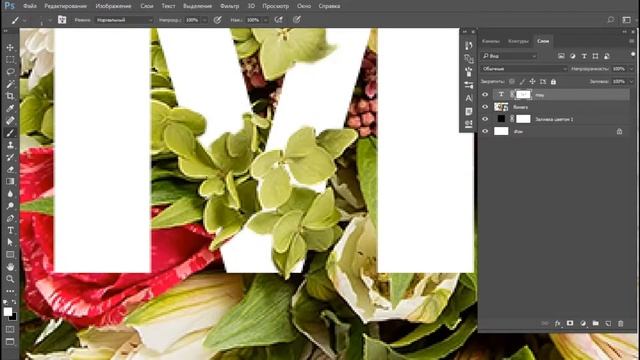This screenshot has width=640, height=360.
Task: Hide the background layer with eye icon
Action: 485,131
